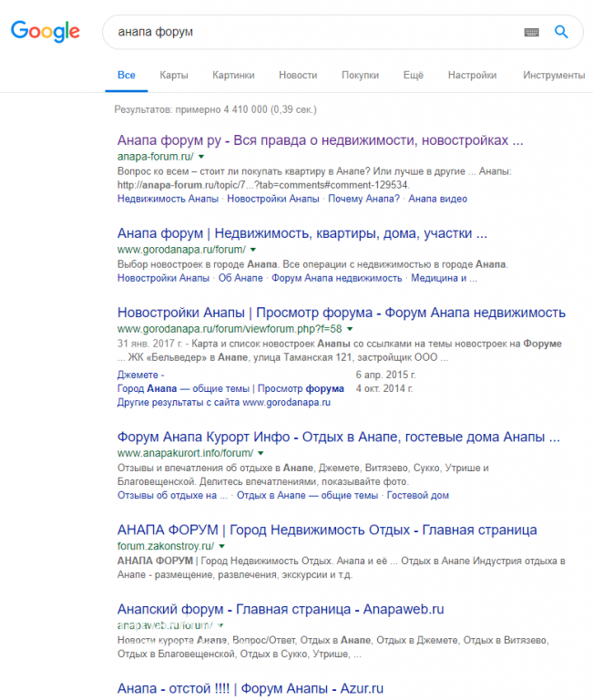Open gorodanapa sitelink 'Новостройки Анапы'
Viewport: 593px width, 700px height.
(163, 278)
